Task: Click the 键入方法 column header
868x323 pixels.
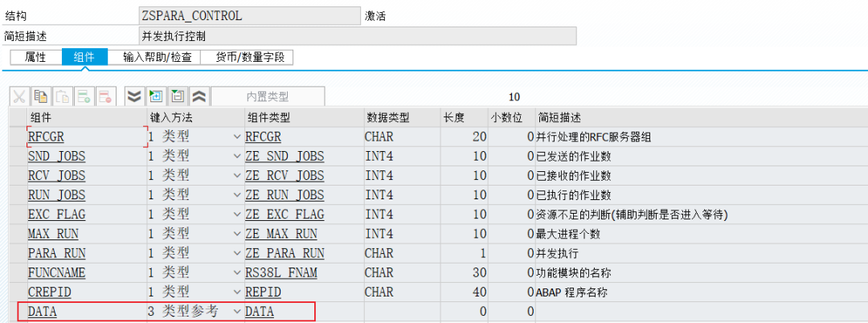Action: (195, 117)
